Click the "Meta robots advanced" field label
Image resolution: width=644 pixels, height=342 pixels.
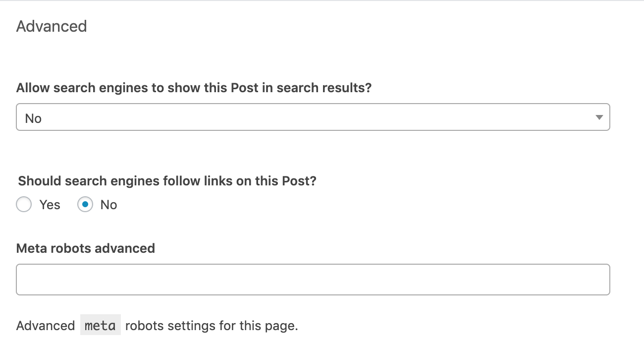(86, 248)
